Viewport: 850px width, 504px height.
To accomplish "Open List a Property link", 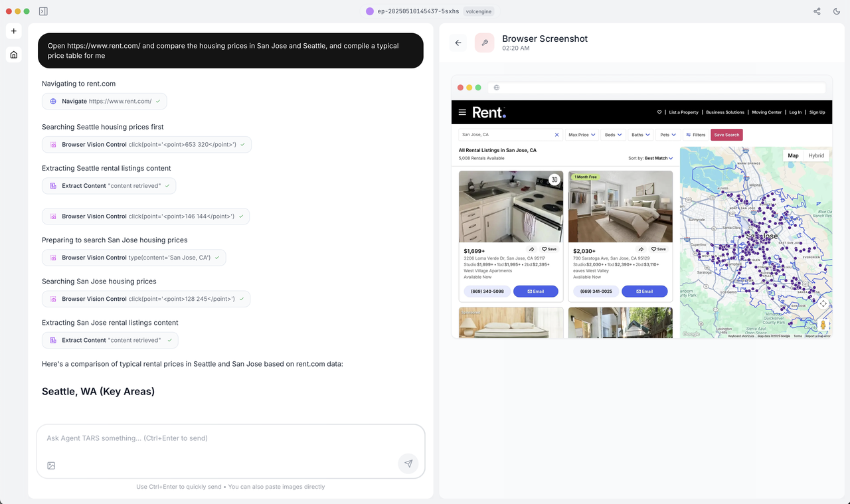I will point(683,112).
